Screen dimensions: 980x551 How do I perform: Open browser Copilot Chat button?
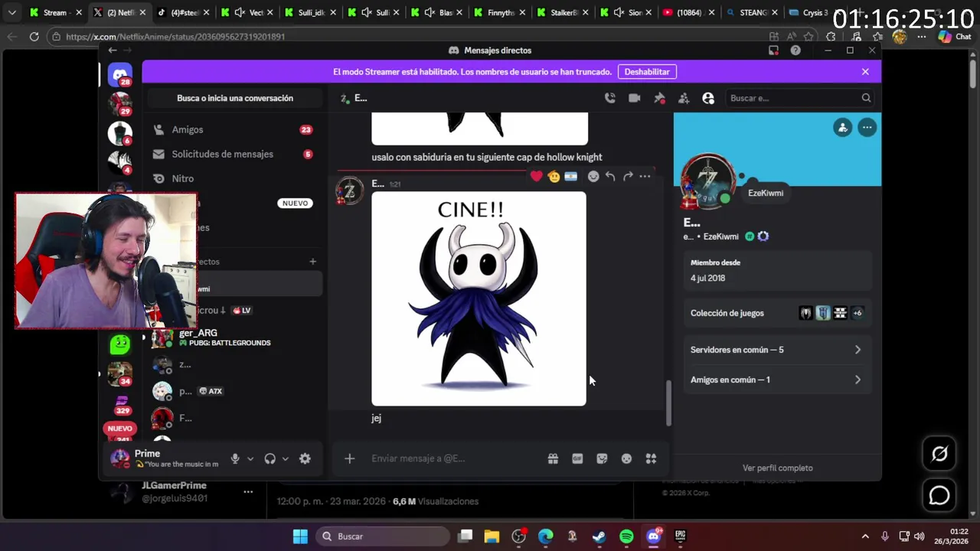954,36
